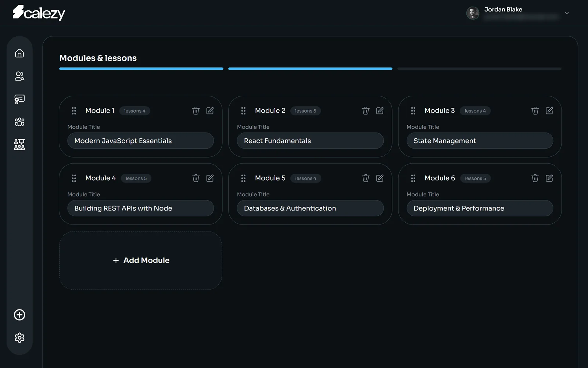
Task: Delete Module 1 with trash icon
Action: tap(196, 111)
